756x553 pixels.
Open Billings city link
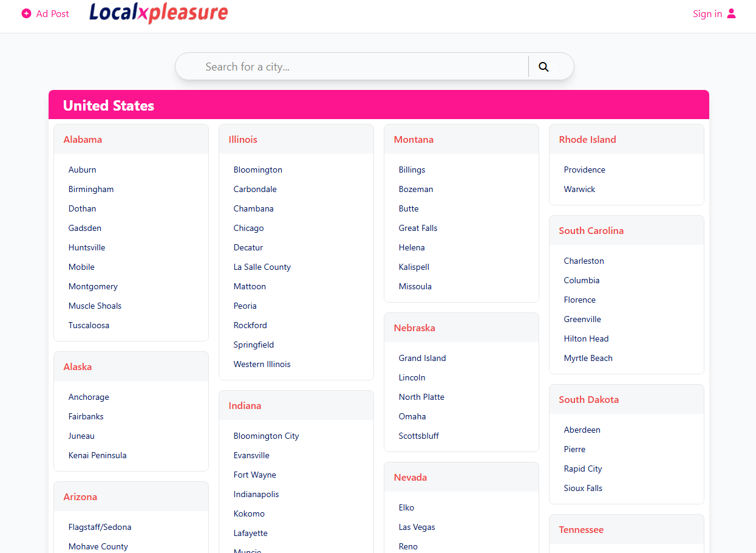412,170
